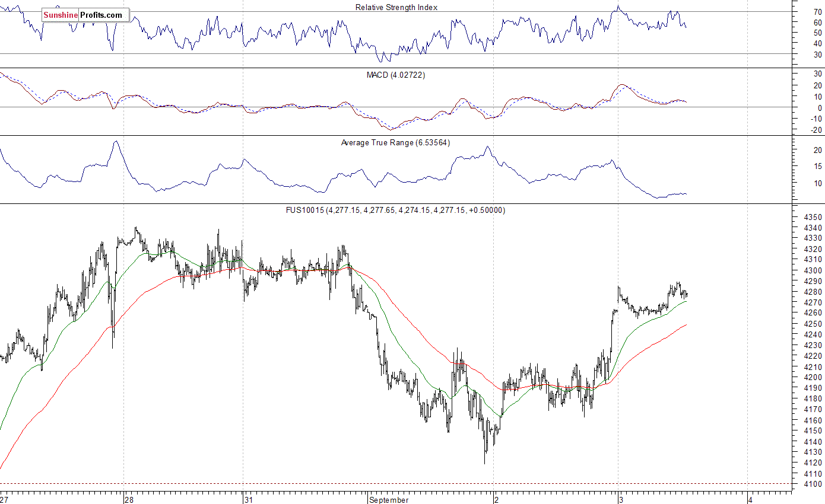Click the price axis label 4280
Viewport: 825px width, 504px height.
tap(813, 292)
